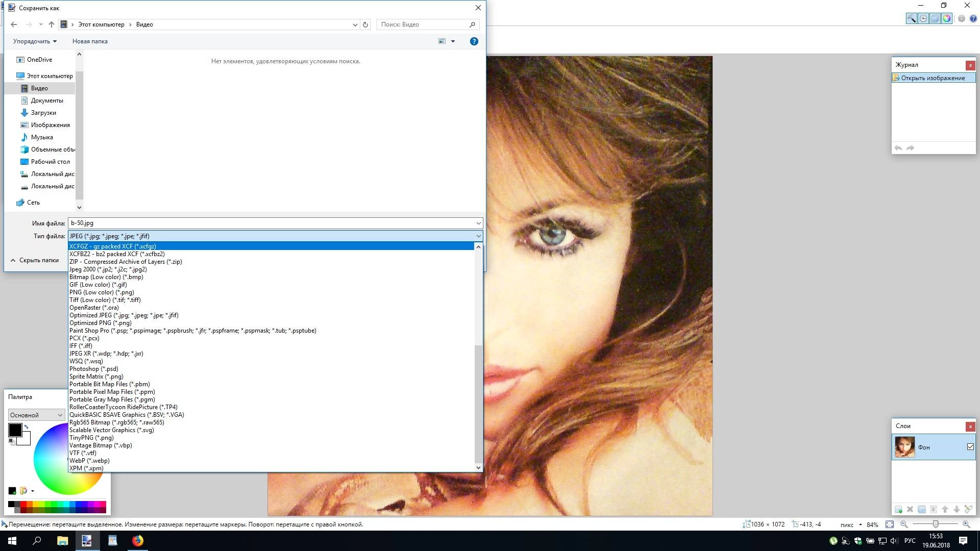
Task: Select Открыть изображение history entry
Action: pos(934,78)
